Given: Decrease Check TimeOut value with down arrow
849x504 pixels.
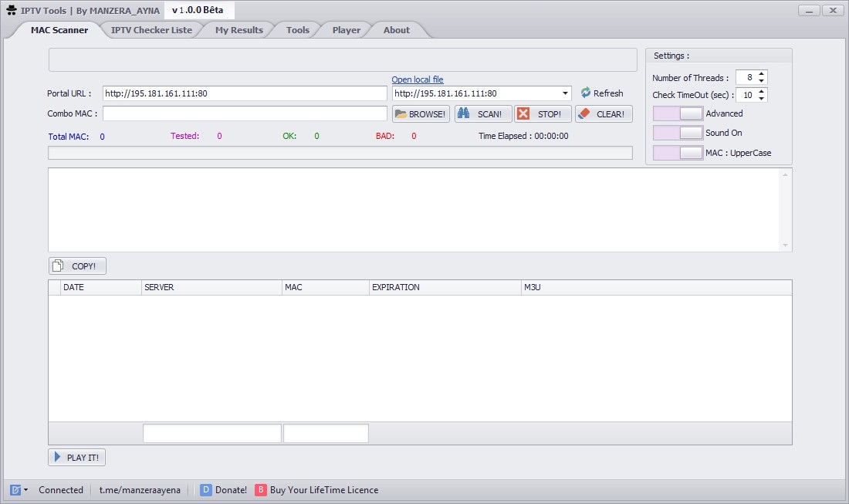Looking at the screenshot, I should pyautogui.click(x=762, y=98).
